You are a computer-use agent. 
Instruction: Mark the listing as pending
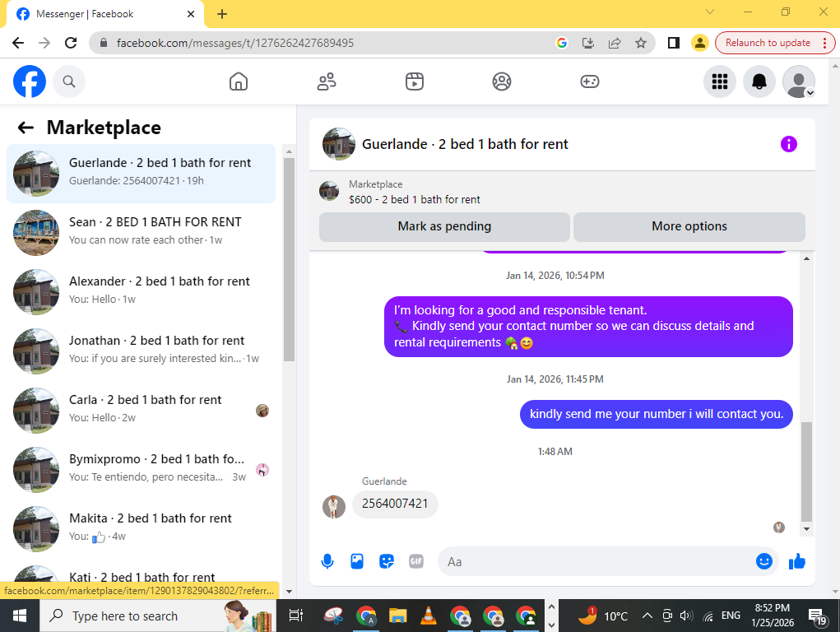tap(444, 226)
